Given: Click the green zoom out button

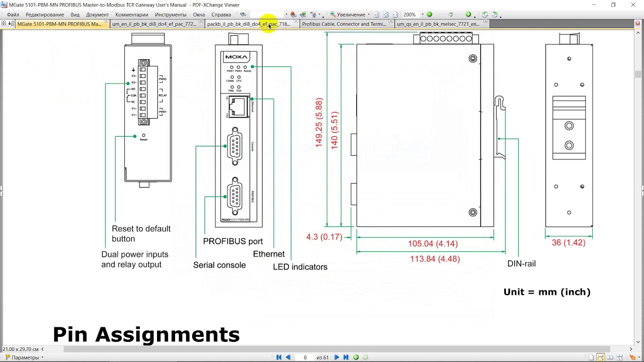Looking at the screenshot, I should tap(429, 15).
